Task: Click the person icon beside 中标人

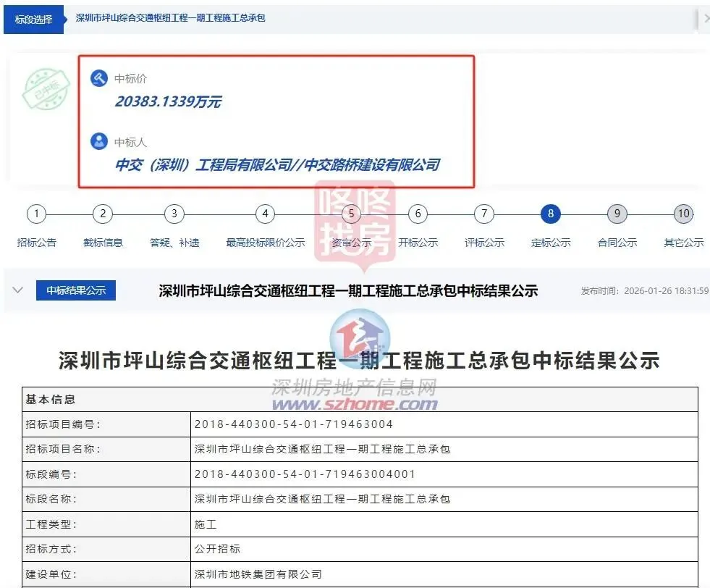Action: pyautogui.click(x=99, y=141)
